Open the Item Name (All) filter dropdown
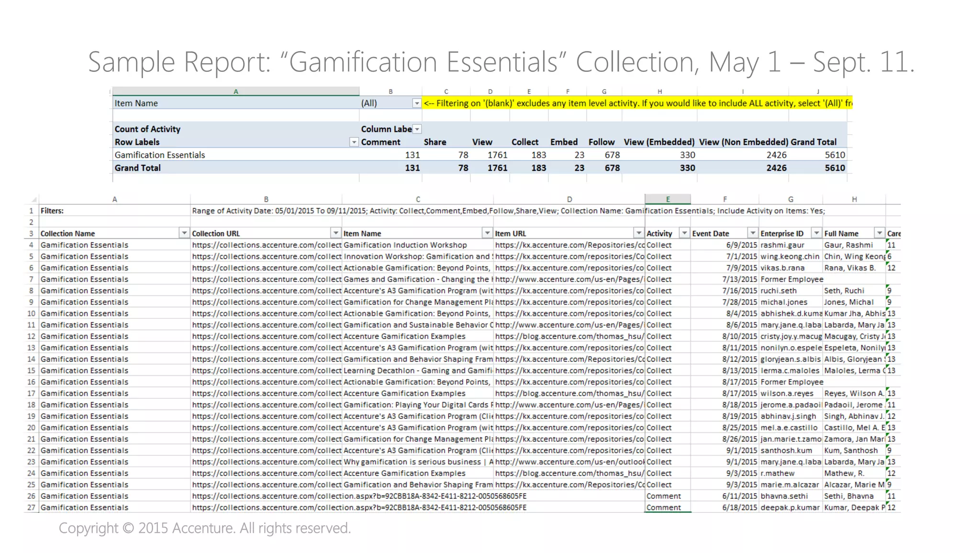980x553 pixels. 417,103
